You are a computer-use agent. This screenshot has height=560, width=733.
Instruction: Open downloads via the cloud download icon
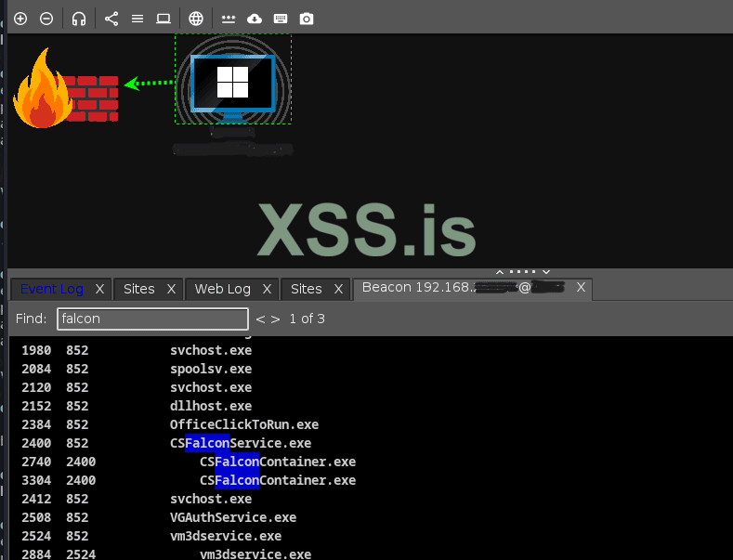click(x=255, y=19)
